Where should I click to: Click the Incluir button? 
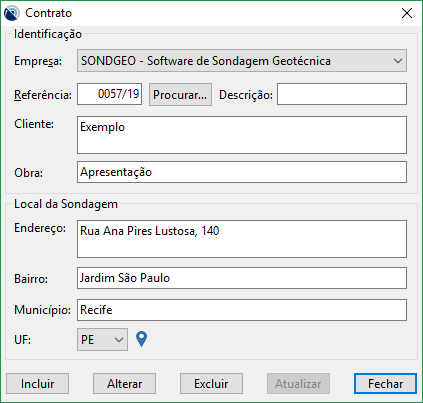[x=37, y=384]
